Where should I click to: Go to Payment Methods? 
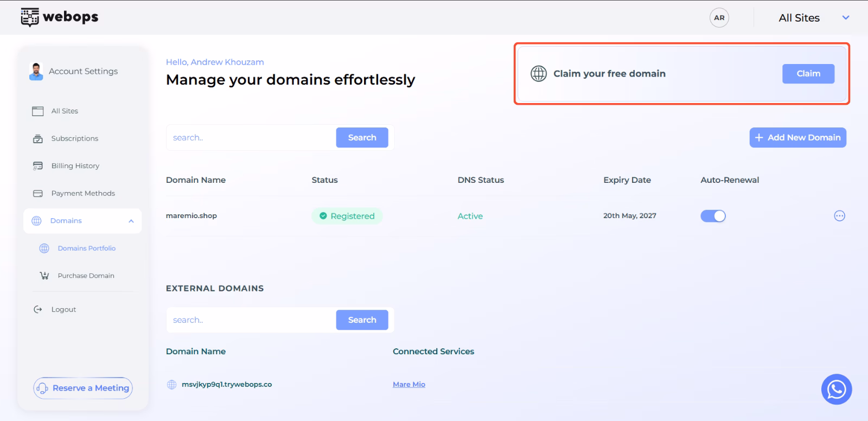click(x=83, y=194)
